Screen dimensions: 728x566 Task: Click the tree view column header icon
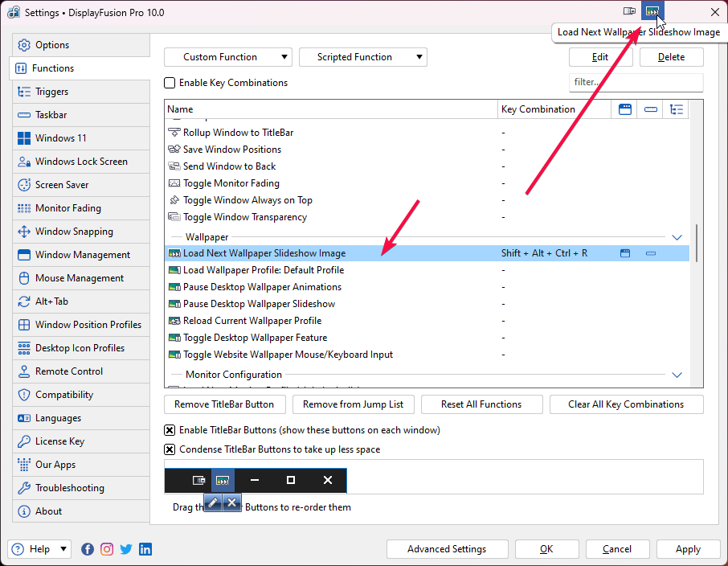coord(677,109)
